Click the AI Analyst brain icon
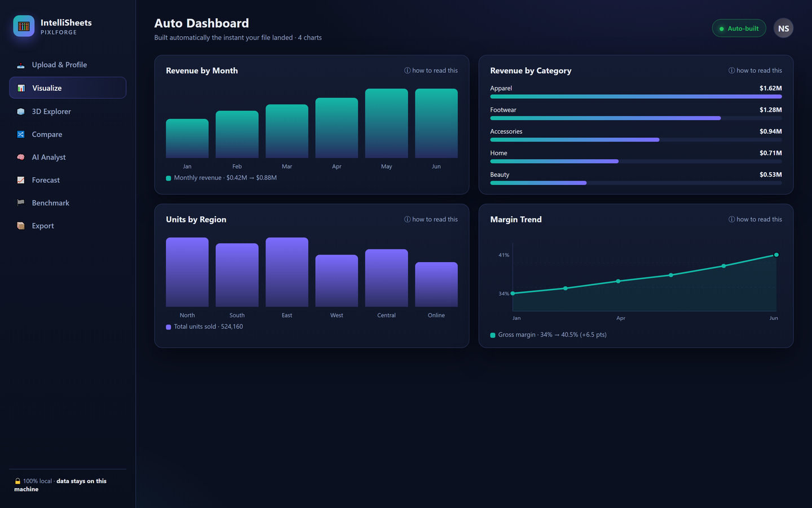 tap(21, 157)
